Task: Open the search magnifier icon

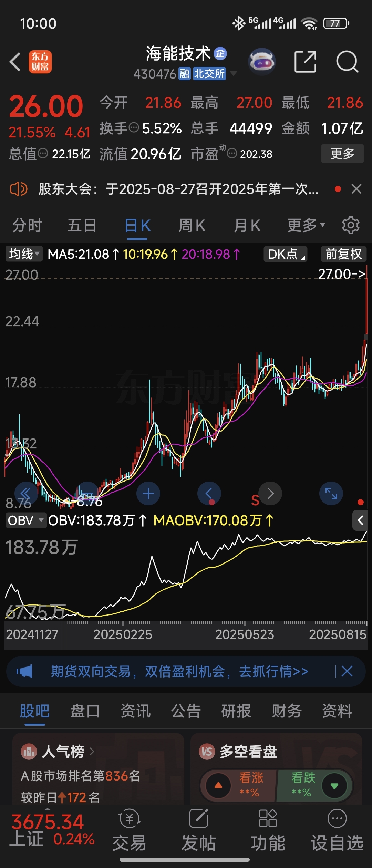Action: coord(347,62)
